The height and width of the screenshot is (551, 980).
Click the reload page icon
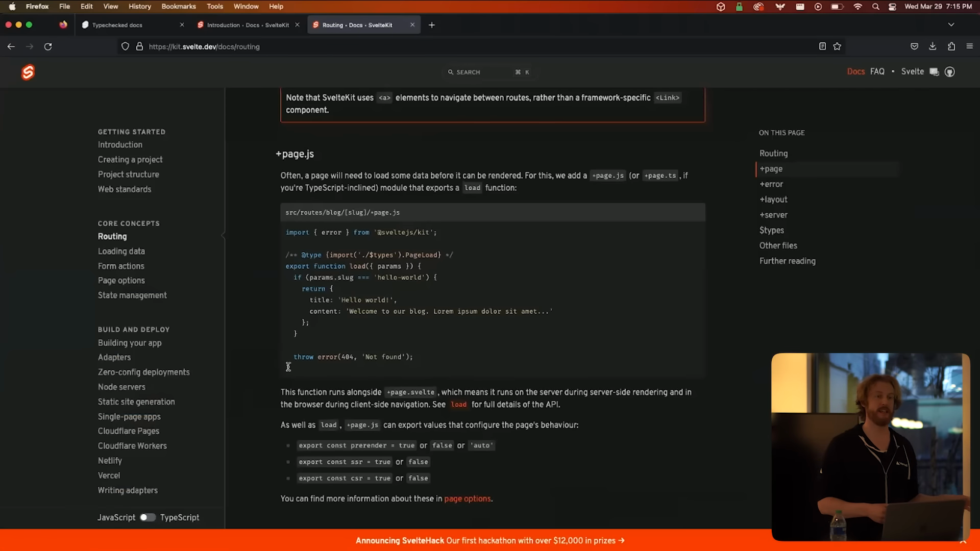pyautogui.click(x=48, y=46)
